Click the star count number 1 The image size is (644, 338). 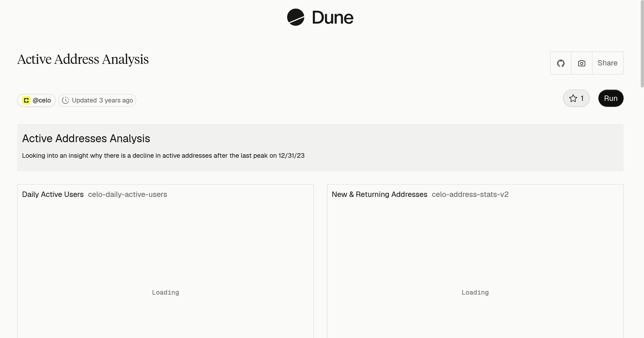(x=582, y=98)
